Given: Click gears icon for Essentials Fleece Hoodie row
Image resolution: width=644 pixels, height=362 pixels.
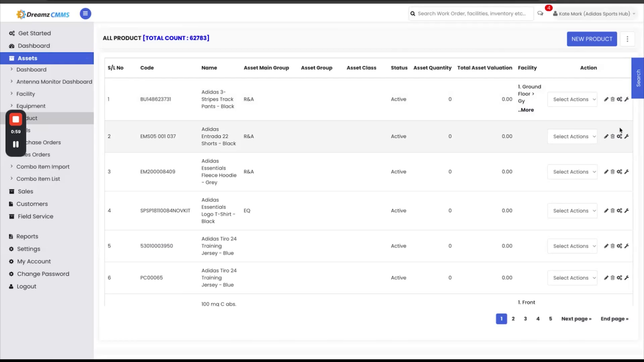Looking at the screenshot, I should tap(619, 172).
